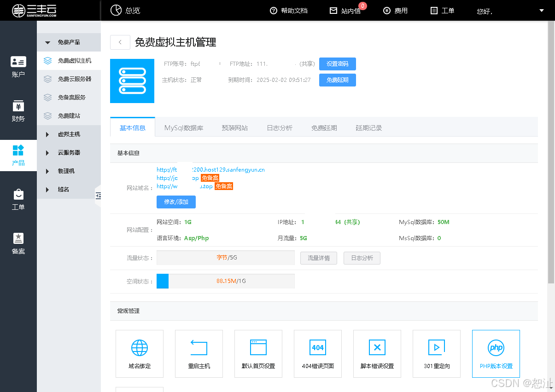Click the page vertical scrollbar
The height and width of the screenshot is (392, 555).
pos(551,152)
